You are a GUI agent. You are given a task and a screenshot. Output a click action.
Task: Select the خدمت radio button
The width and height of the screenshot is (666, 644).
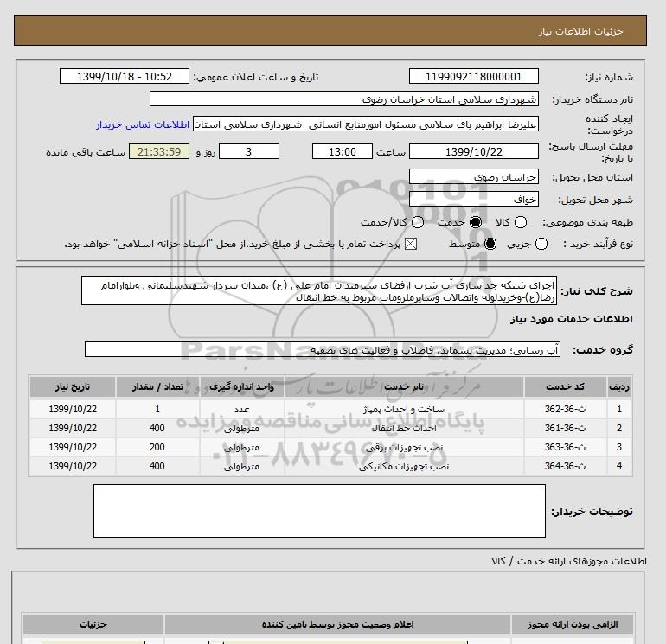coord(476,222)
